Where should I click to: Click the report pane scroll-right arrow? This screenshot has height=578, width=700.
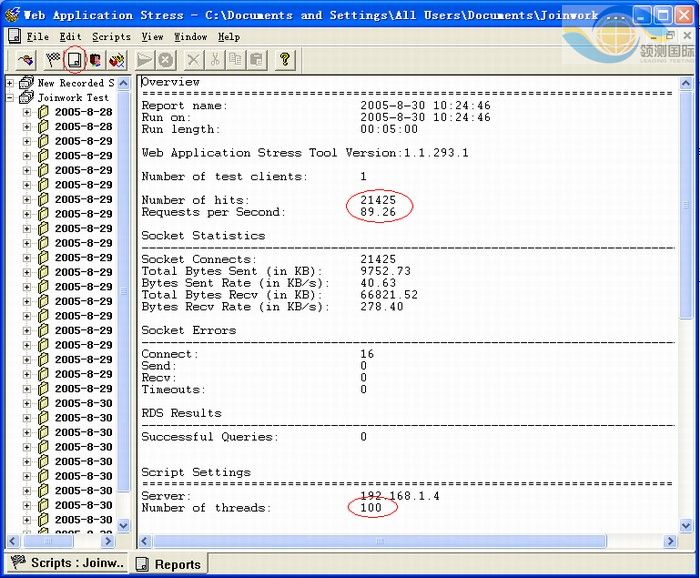pyautogui.click(x=670, y=541)
